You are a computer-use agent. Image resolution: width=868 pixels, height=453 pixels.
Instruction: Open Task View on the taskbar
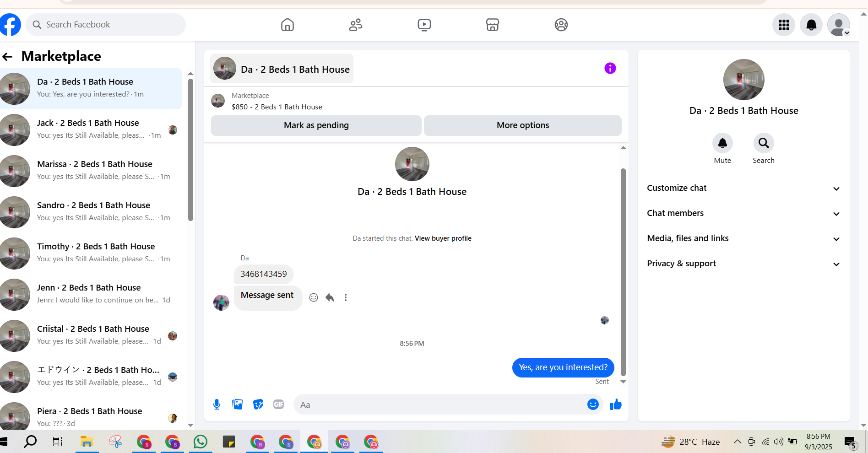pos(58,442)
